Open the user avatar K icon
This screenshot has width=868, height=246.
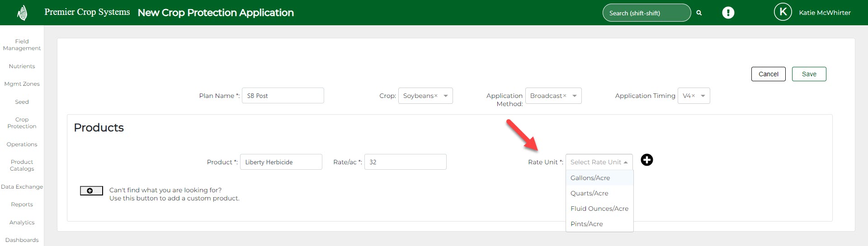pyautogui.click(x=783, y=12)
